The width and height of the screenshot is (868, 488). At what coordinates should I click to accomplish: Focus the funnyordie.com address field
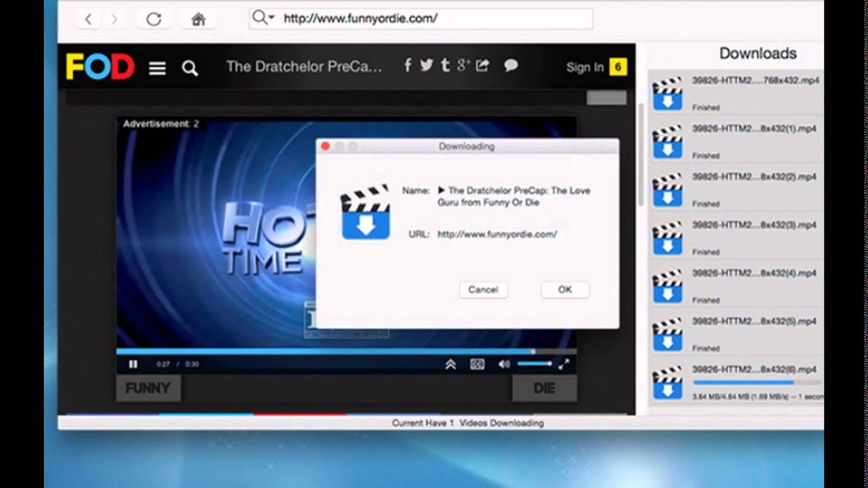pos(420,18)
